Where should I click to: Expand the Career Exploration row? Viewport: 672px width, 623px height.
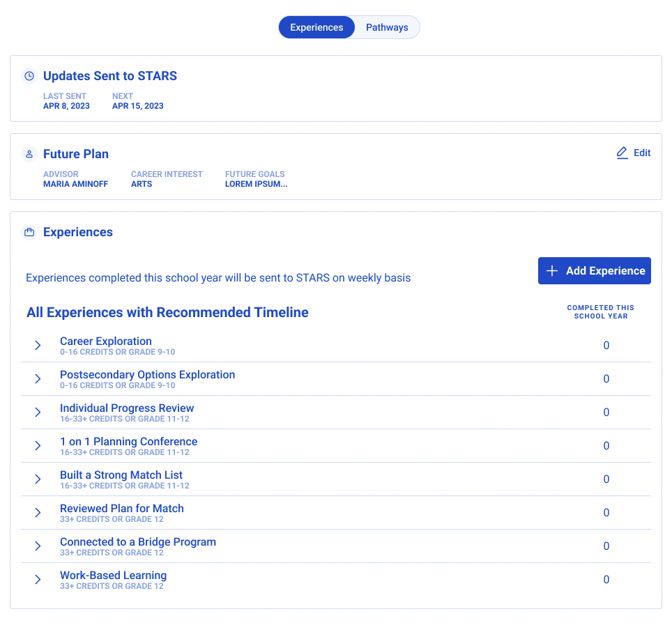point(38,346)
